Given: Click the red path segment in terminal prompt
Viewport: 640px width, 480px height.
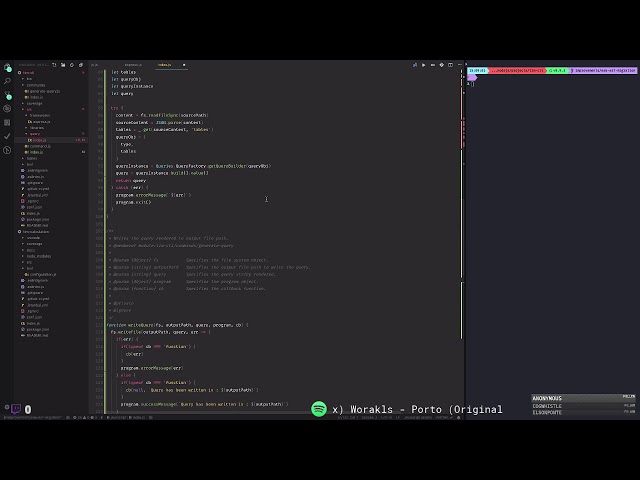Looking at the screenshot, I should (517, 71).
